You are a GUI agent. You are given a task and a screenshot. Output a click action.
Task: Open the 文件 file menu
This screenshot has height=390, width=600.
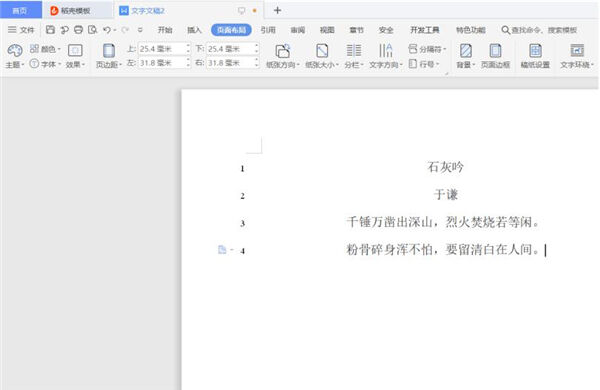(x=21, y=30)
